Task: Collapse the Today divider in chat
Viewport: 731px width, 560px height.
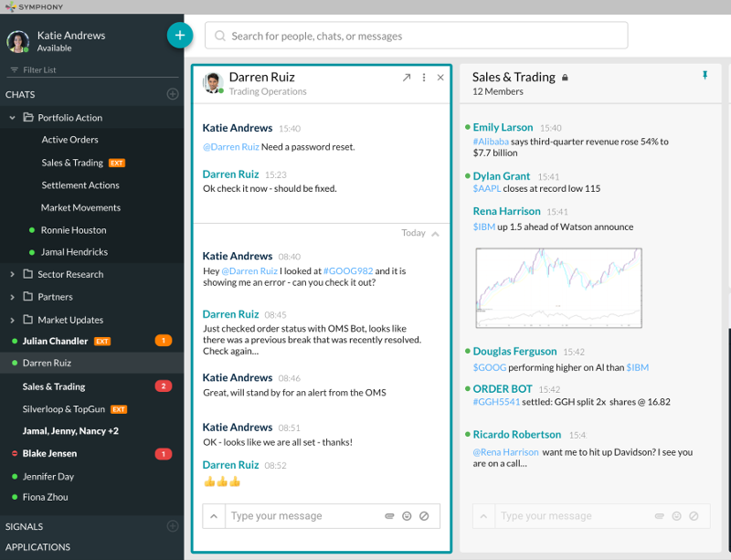Action: [435, 234]
